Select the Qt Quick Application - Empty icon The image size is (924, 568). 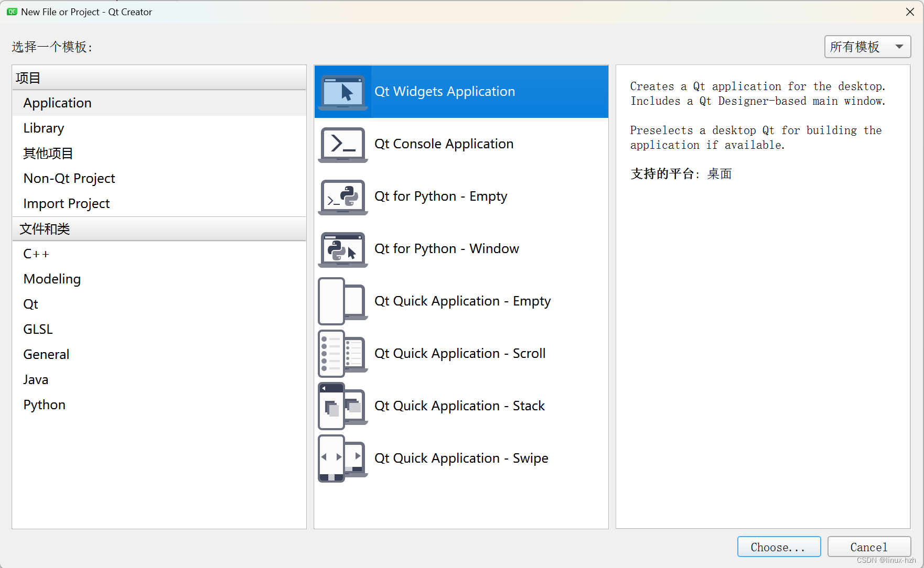pyautogui.click(x=343, y=301)
